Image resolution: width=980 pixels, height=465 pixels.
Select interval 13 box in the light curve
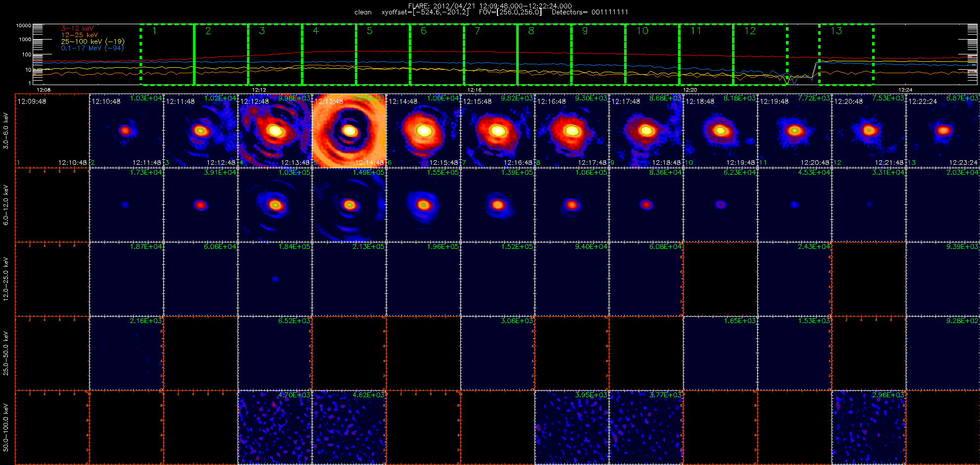[846, 54]
